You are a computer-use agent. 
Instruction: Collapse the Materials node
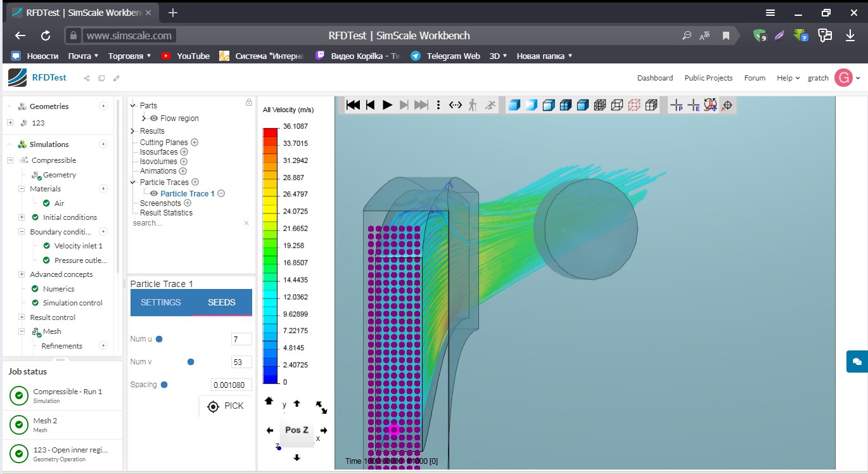point(22,189)
